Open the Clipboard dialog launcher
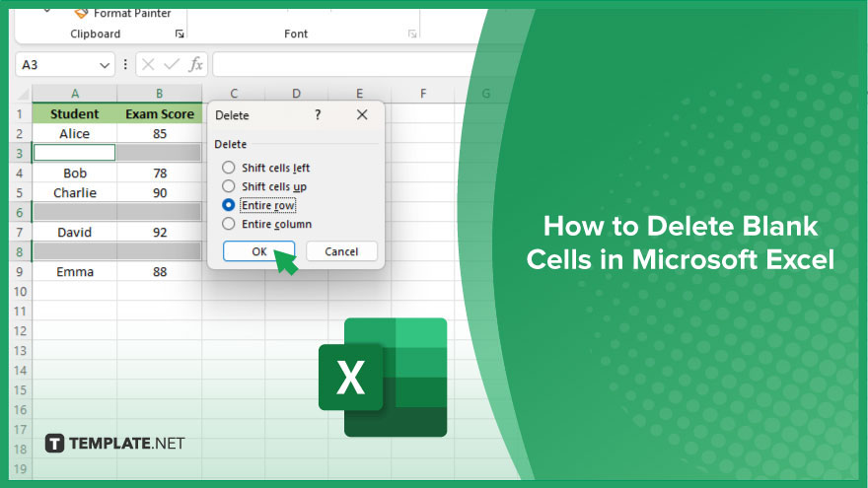Viewport: 868px width, 488px height. pyautogui.click(x=180, y=34)
